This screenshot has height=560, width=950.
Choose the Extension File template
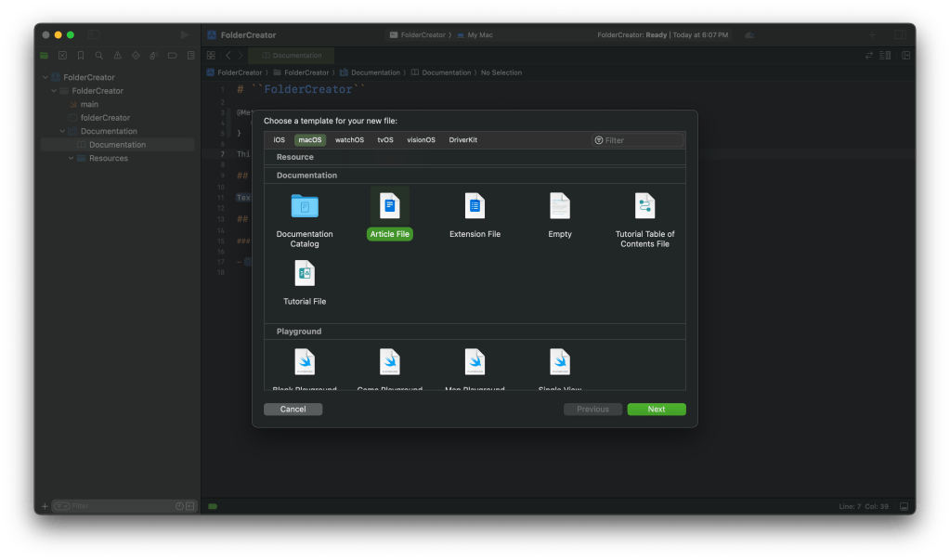coord(475,206)
